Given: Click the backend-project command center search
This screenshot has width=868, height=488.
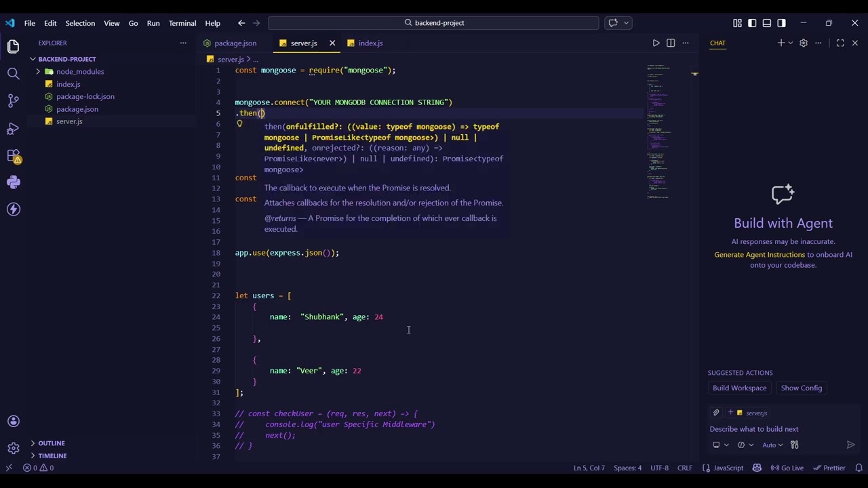Looking at the screenshot, I should point(433,23).
